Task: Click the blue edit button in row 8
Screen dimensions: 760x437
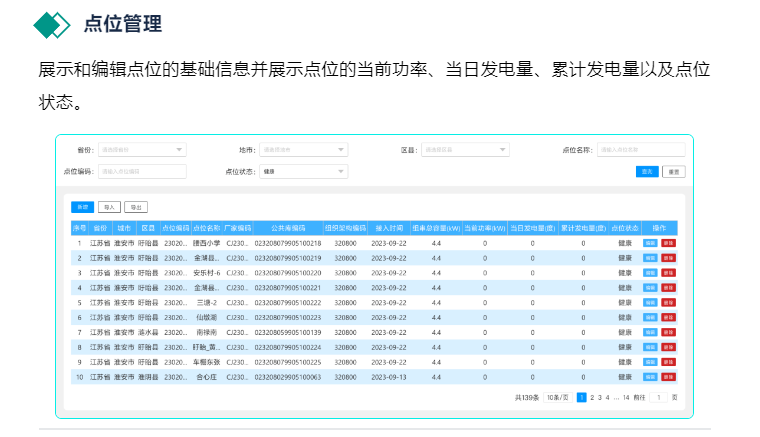Action: (x=650, y=348)
